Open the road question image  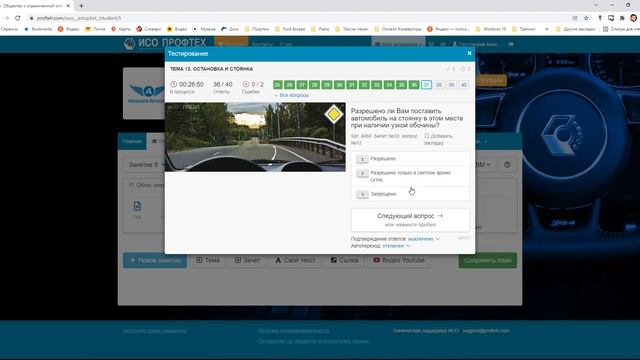pos(255,137)
